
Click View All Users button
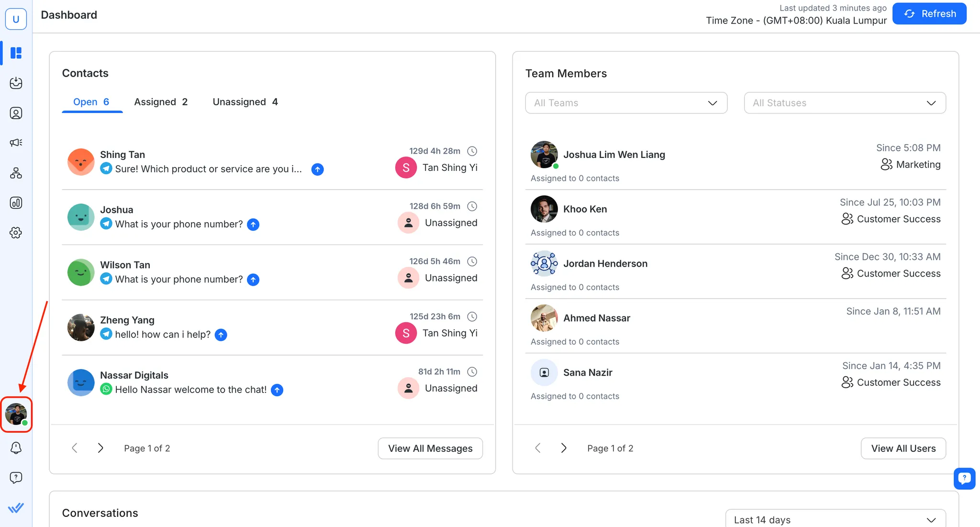tap(903, 449)
